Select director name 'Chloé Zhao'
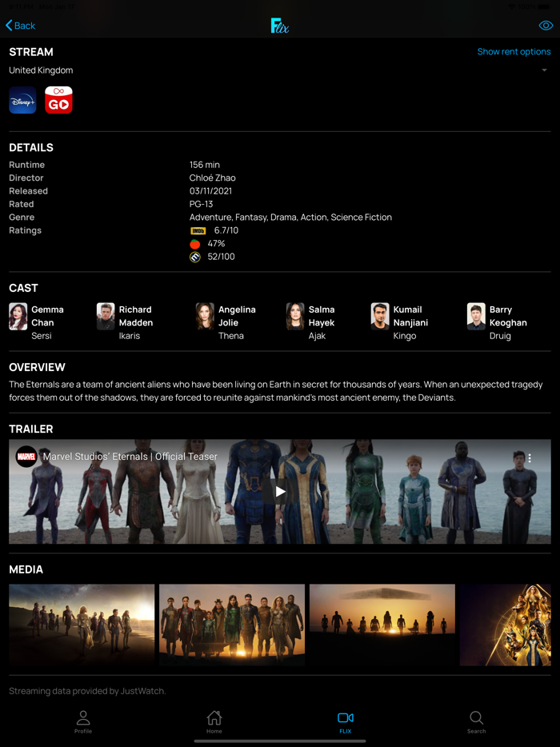 213,178
